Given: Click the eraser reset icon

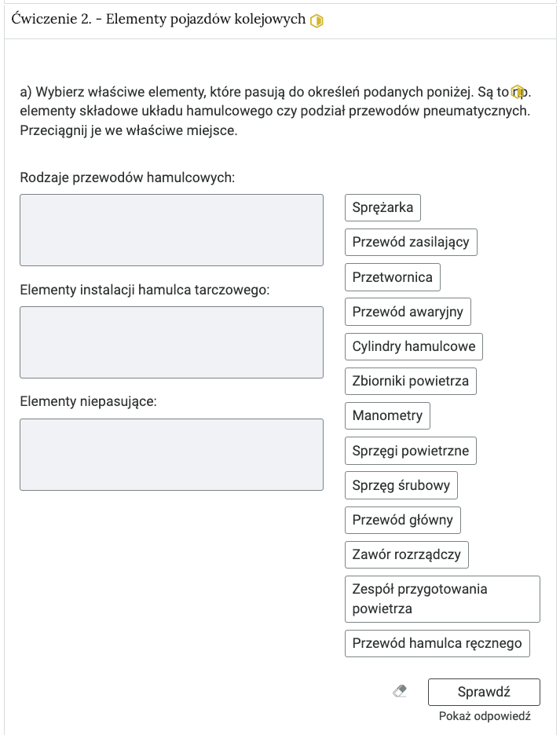Looking at the screenshot, I should click(400, 692).
